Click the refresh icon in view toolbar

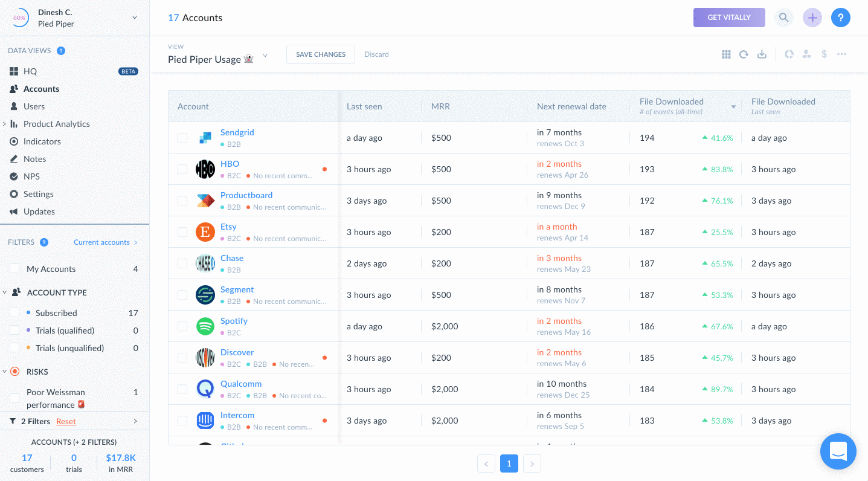(744, 54)
